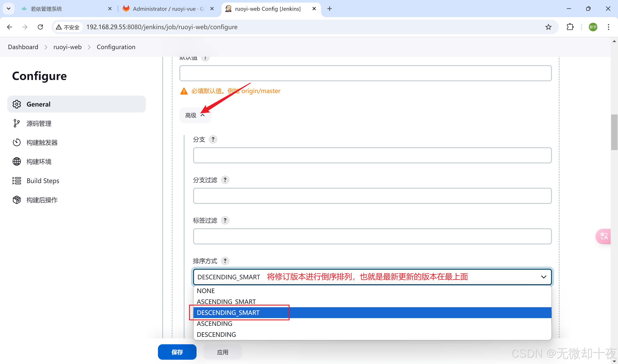This screenshot has width=618, height=364.
Task: Click help icon beside 排序方式
Action: click(x=225, y=261)
